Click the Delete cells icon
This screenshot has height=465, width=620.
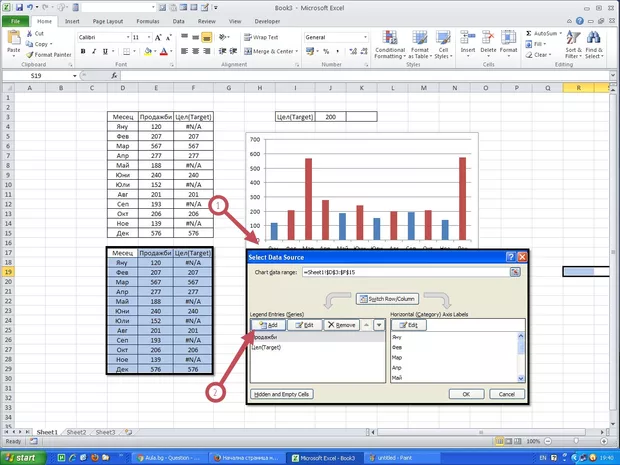point(488,38)
